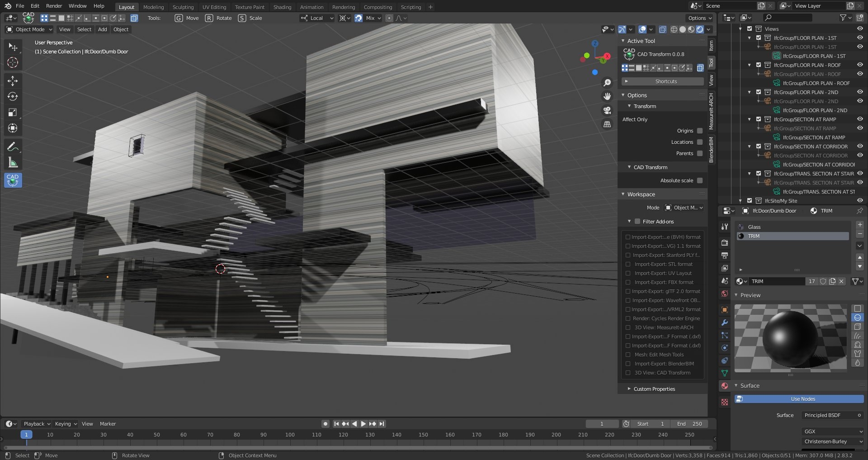The width and height of the screenshot is (868, 460).
Task: Select the Cursor tool
Action: point(13,63)
